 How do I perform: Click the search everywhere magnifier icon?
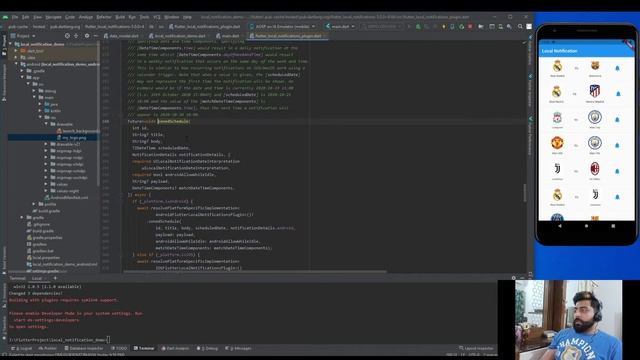(520, 27)
